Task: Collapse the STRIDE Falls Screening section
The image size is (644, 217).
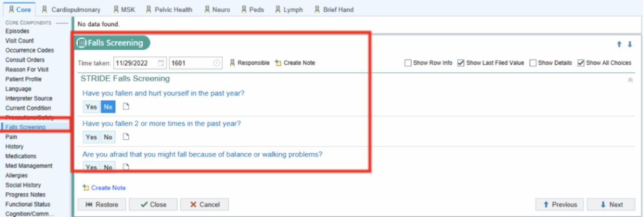Action: pyautogui.click(x=630, y=80)
